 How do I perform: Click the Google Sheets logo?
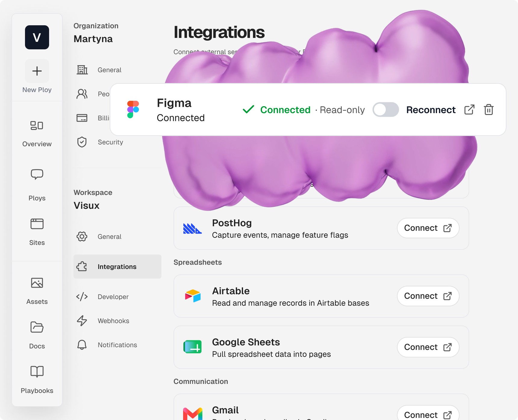192,347
